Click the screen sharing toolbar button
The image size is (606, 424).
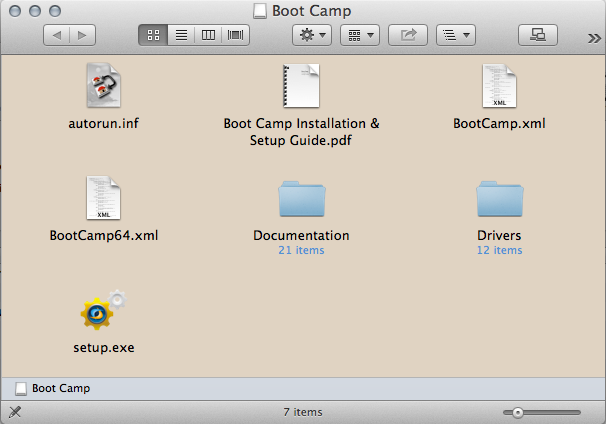[x=538, y=36]
